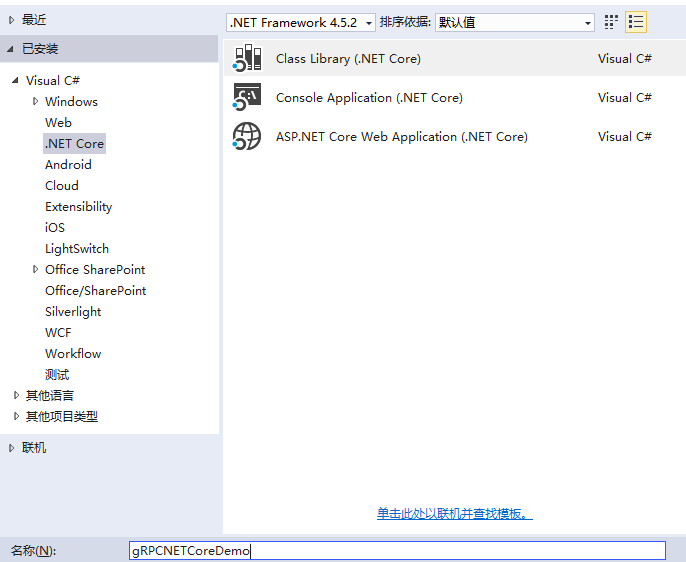Expand the Windows node arrow
This screenshot has width=686, height=562.
click(35, 101)
